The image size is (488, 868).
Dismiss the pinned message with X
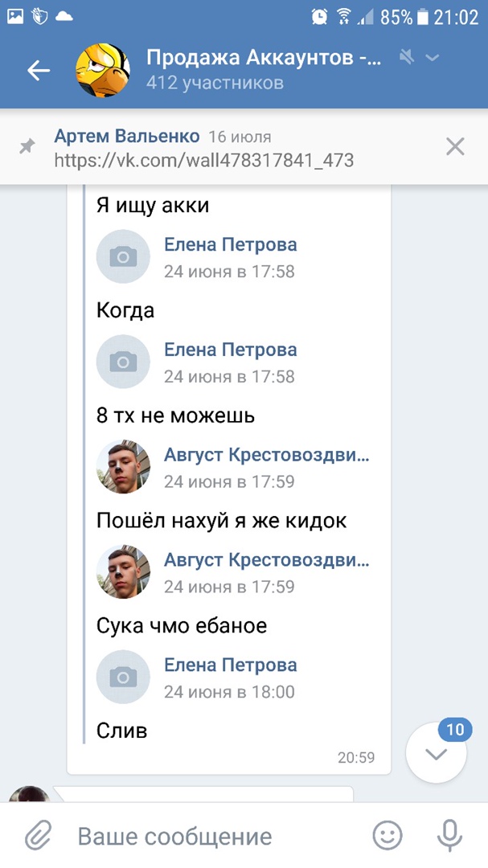[x=455, y=146]
